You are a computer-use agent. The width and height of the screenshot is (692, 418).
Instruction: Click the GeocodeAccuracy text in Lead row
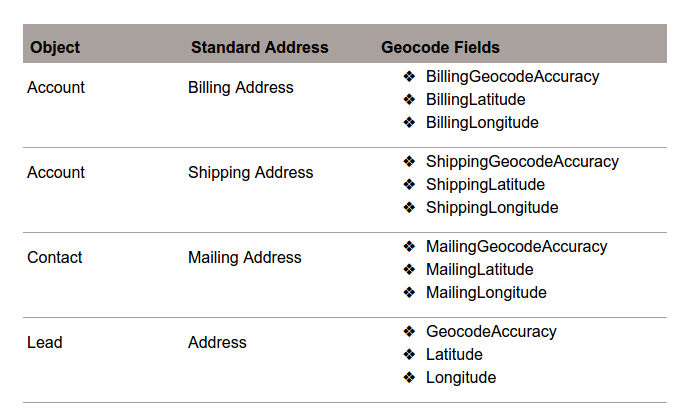[x=491, y=331]
